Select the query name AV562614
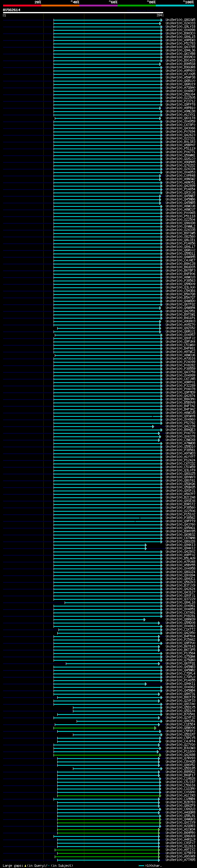The width and height of the screenshot is (197, 868). tap(11, 10)
